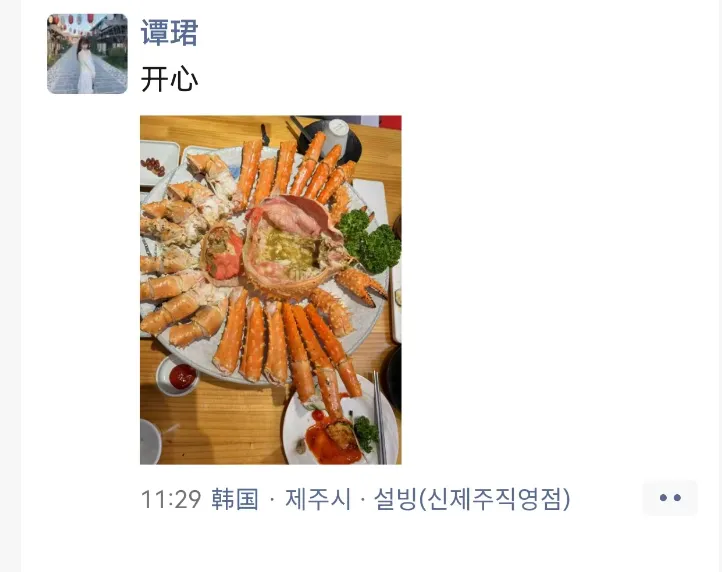The image size is (722, 572).
Task: Tap the hanging lanterns in the avatar
Action: pos(73,19)
